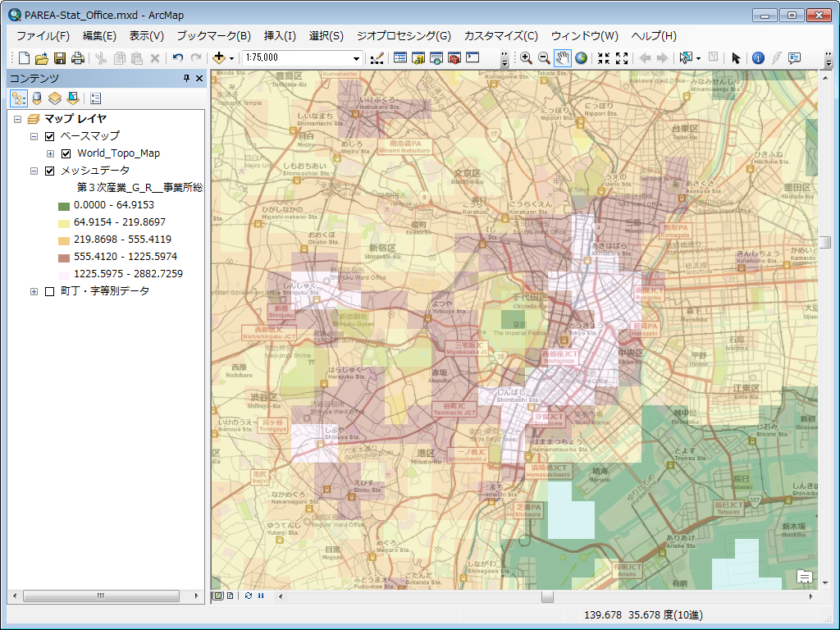Pin the コンテンツ panel with auto-hide
Image resolution: width=840 pixels, height=630 pixels.
pos(186,78)
